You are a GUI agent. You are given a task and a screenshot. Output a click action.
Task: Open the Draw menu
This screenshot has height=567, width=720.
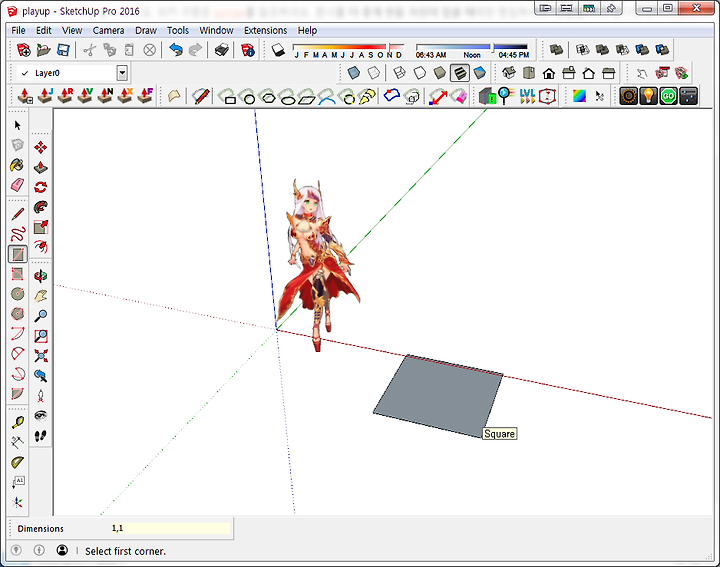click(146, 30)
